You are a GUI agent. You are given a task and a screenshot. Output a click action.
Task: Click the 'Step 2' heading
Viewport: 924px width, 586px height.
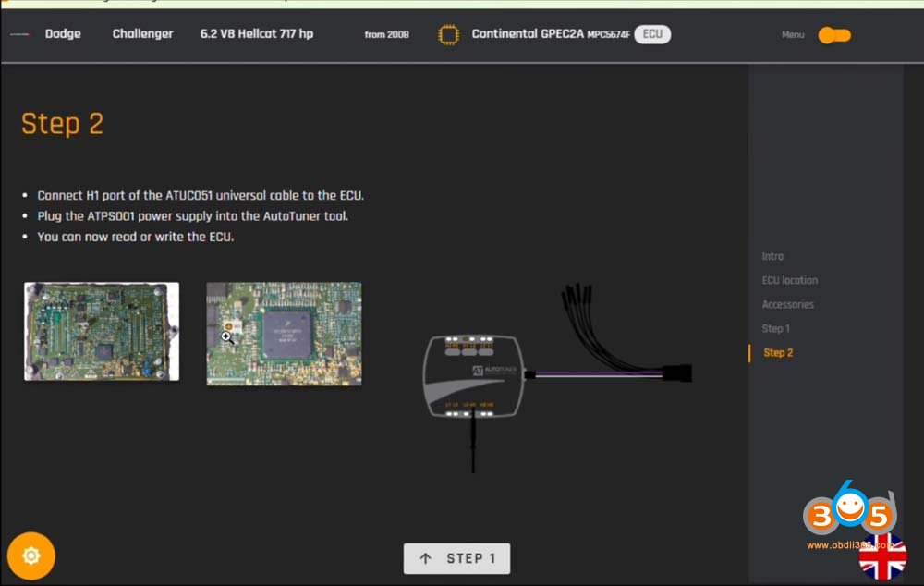(63, 124)
